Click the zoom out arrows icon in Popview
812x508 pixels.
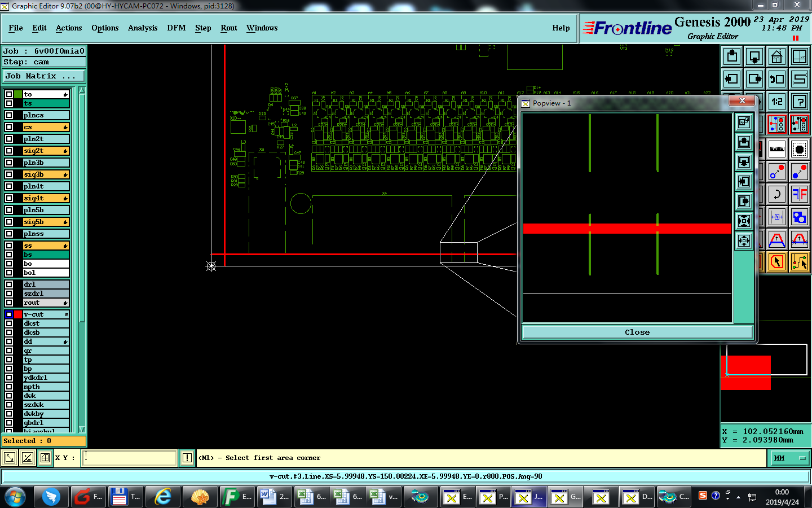(x=744, y=240)
